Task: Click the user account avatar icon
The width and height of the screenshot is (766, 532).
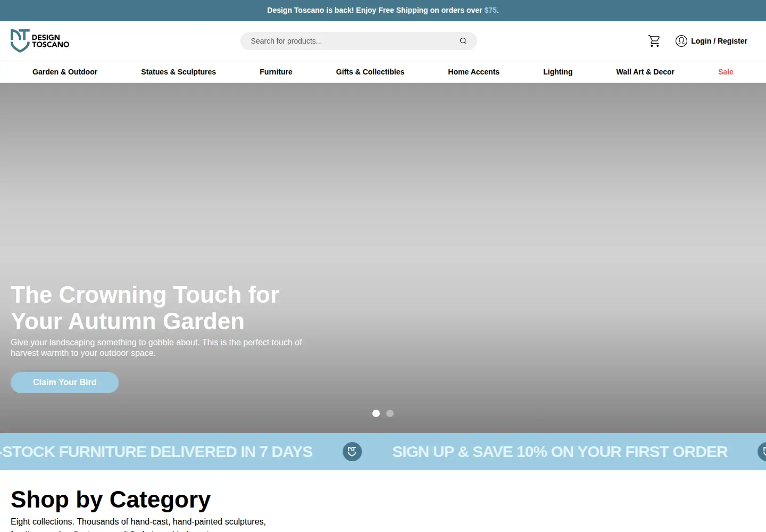Action: (x=681, y=41)
